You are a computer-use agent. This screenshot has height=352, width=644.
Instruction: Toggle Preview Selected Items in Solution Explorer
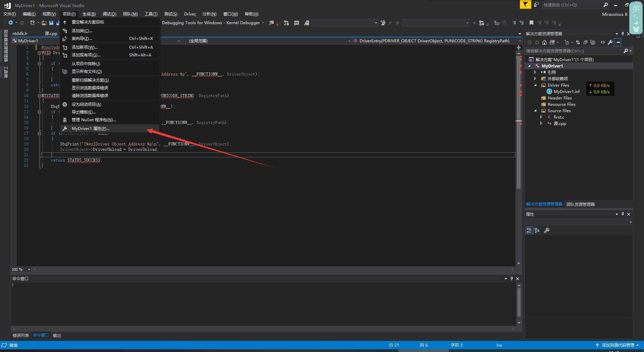click(618, 42)
